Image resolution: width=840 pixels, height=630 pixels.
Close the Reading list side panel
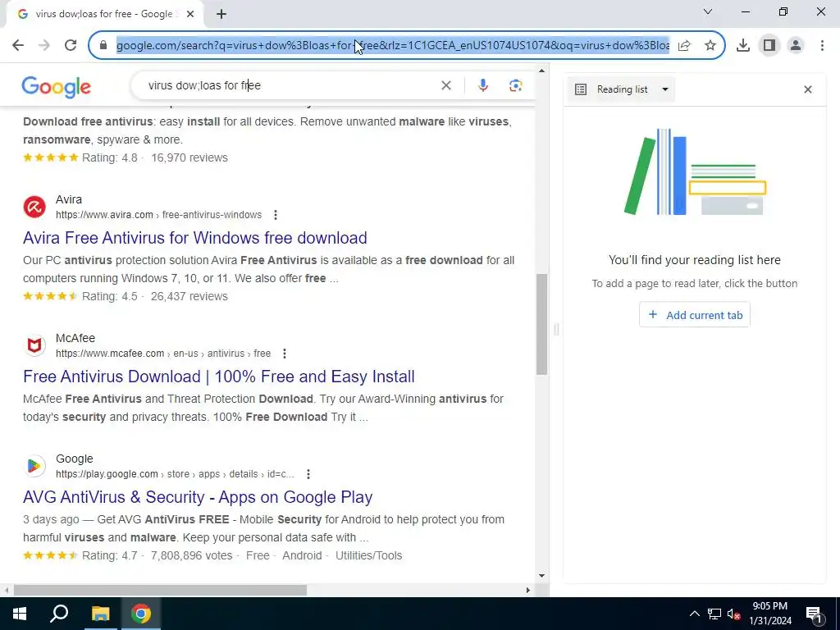[x=808, y=89]
